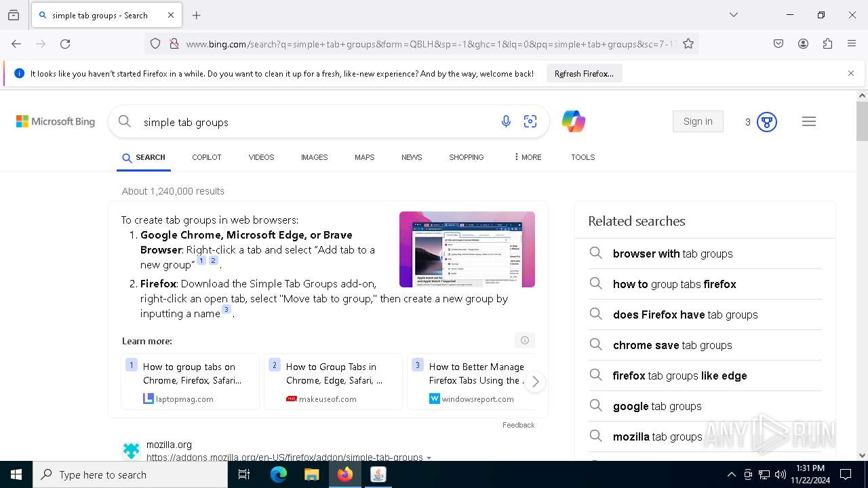This screenshot has width=868, height=488.
Task: Switch to the IMAGES tab
Action: pos(315,157)
